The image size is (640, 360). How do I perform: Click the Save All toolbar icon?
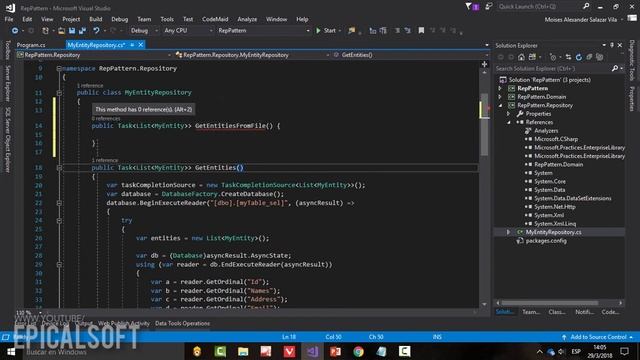pyautogui.click(x=82, y=31)
